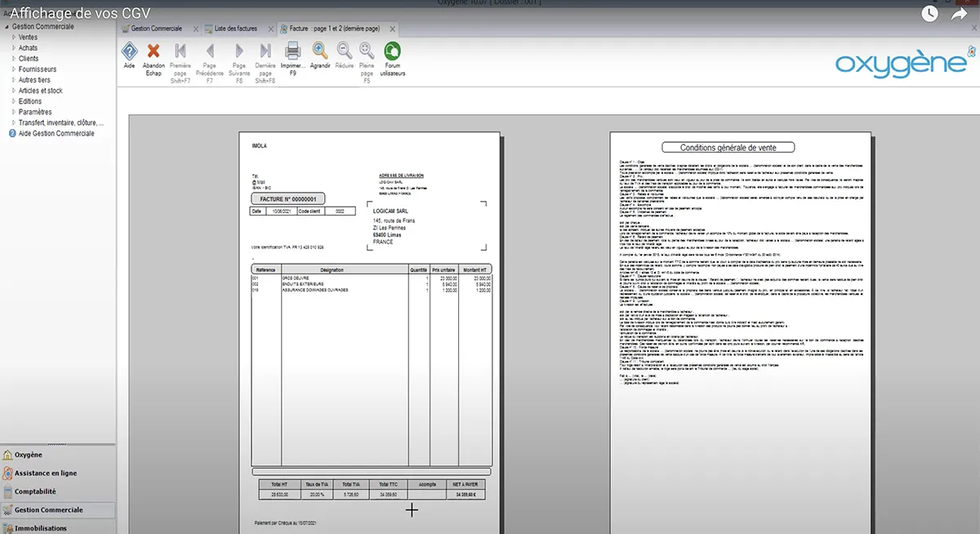
Task: Click the Watch later clock icon
Action: 929,13
